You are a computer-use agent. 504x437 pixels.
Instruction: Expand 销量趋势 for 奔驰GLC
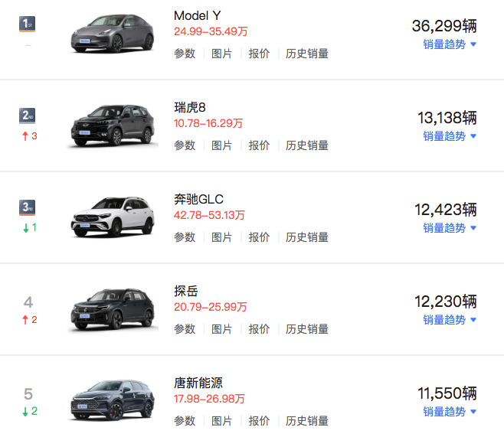[x=450, y=228]
